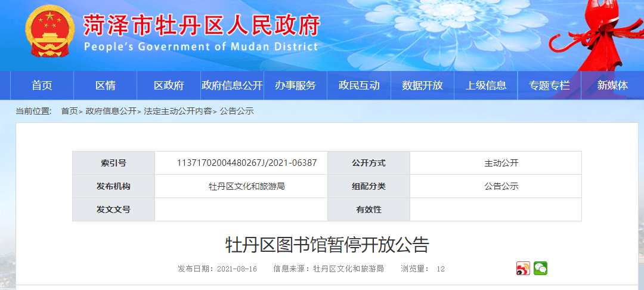The height and width of the screenshot is (290, 644).
Task: Navigate to 上级信息 in top menu
Action: 486,85
